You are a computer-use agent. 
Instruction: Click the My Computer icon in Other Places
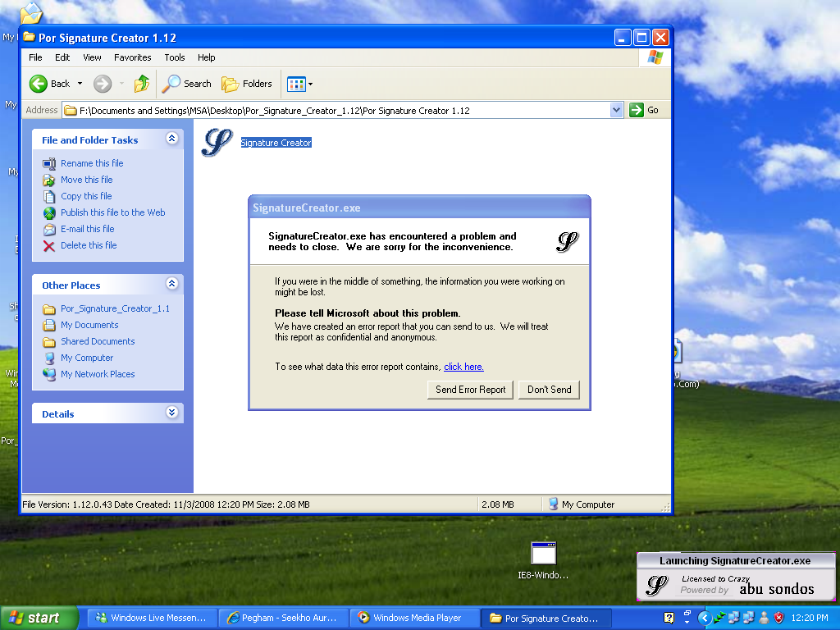49,358
